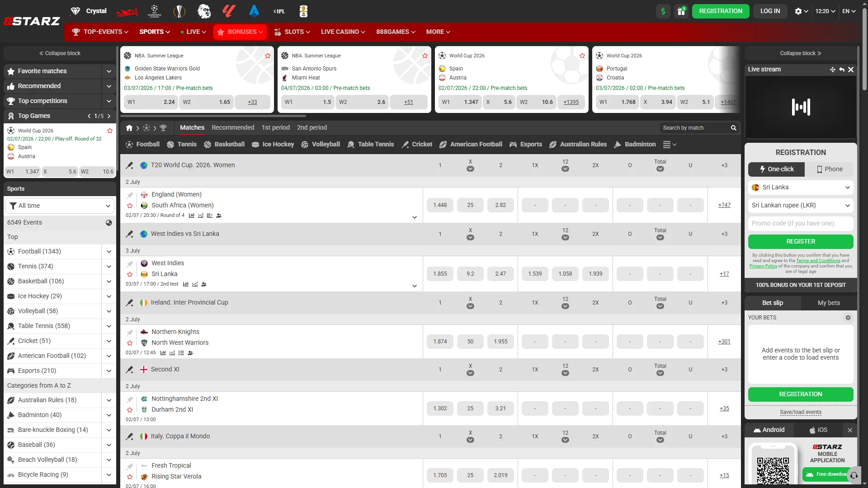The image size is (868, 488).
Task: Select the Phone registration tab
Action: point(829,169)
